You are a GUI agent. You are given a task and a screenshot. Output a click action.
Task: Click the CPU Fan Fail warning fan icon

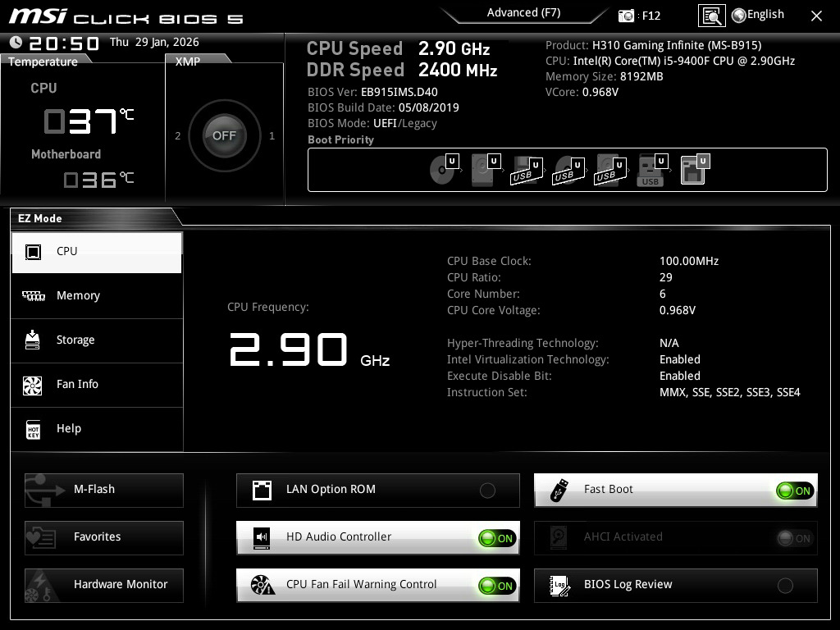point(262,585)
